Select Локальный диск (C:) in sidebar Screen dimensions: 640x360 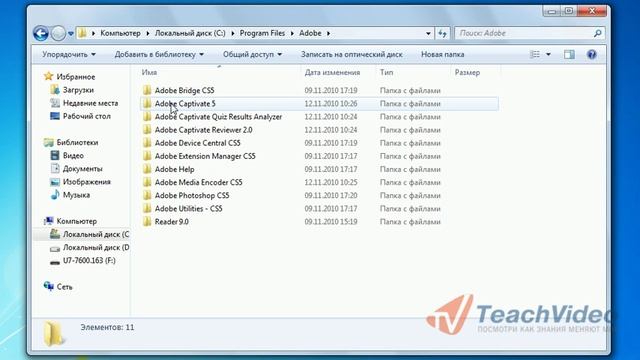pyautogui.click(x=96, y=234)
